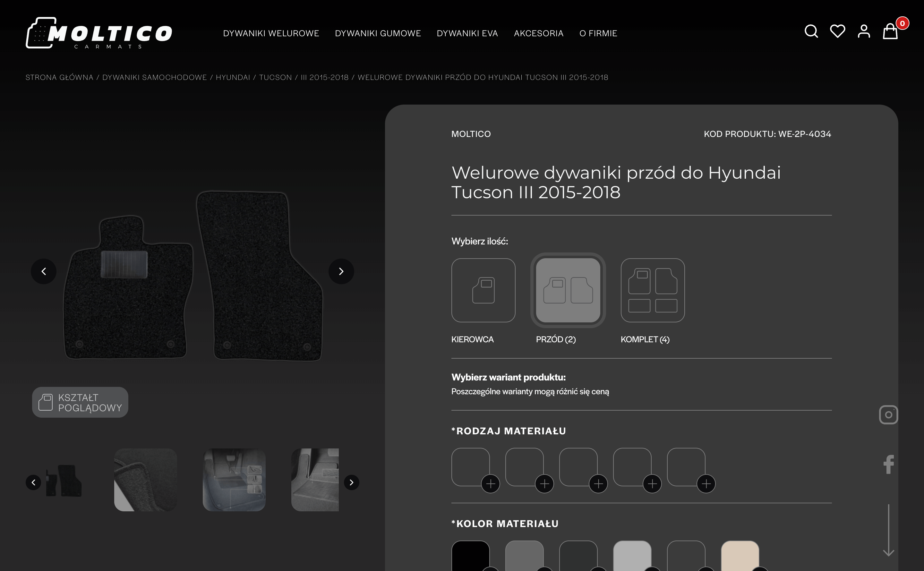
Task: Open info plus on second material type
Action: (544, 483)
